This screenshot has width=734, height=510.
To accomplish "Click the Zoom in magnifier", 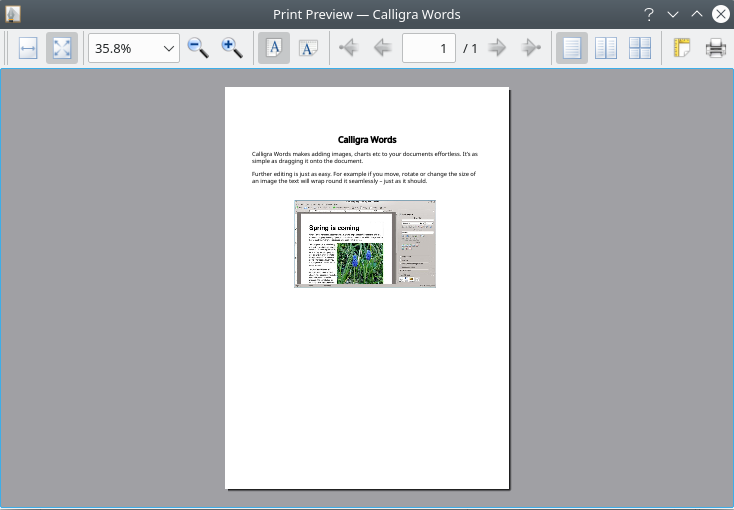I will [x=232, y=48].
